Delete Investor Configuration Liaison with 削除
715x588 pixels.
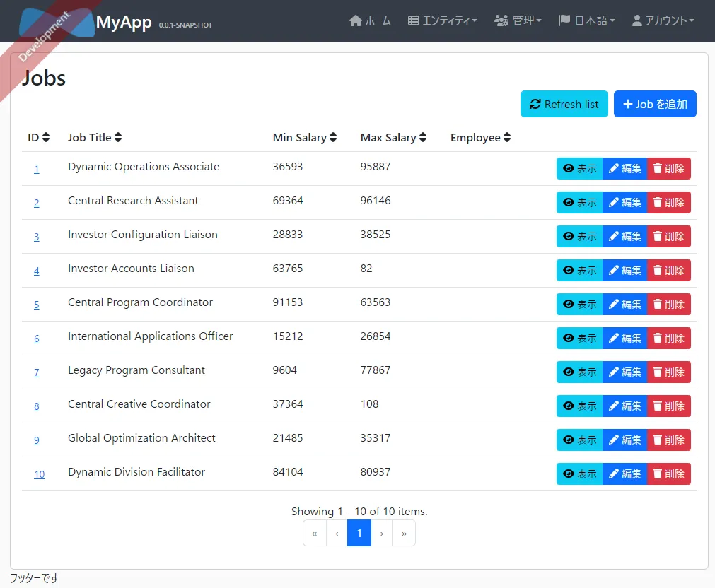click(669, 237)
